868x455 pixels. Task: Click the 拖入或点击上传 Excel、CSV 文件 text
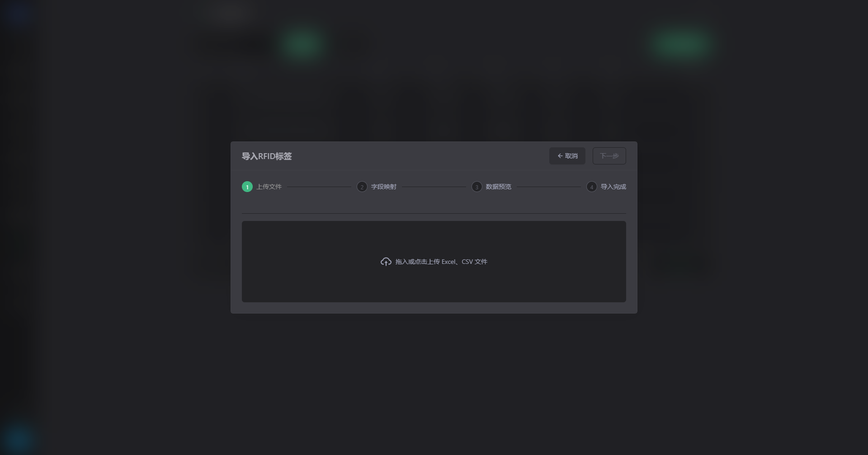(441, 262)
